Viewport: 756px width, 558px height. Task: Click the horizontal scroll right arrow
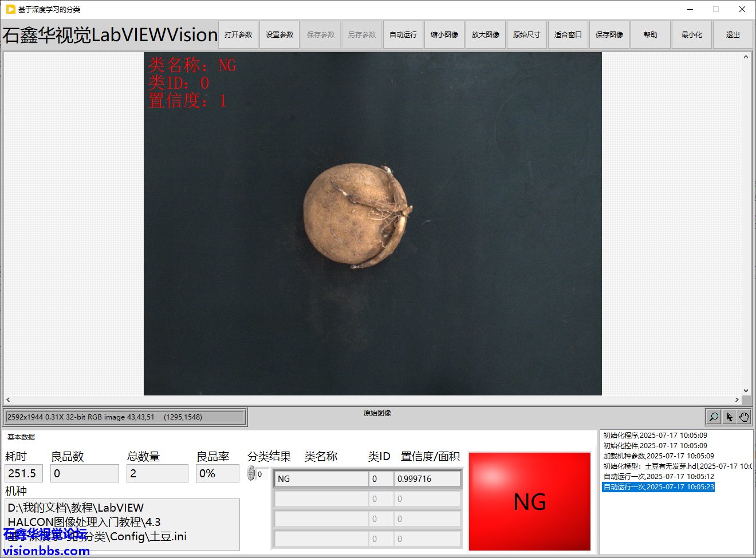(x=737, y=399)
